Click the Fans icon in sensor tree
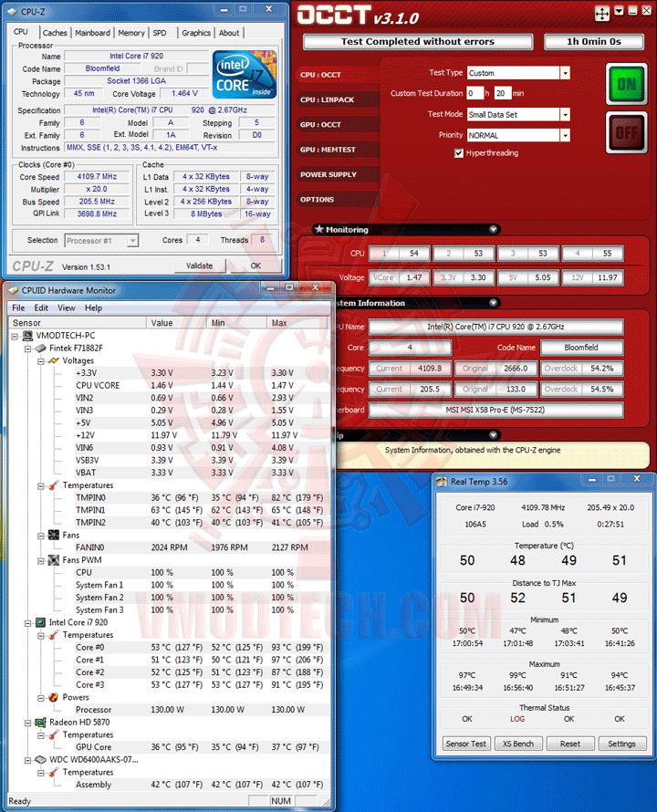 (x=53, y=535)
